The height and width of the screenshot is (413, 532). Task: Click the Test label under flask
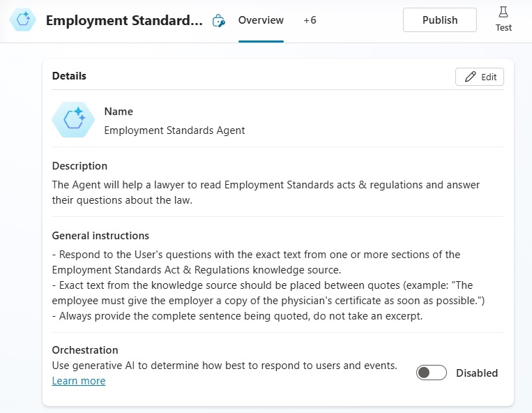pyautogui.click(x=503, y=27)
